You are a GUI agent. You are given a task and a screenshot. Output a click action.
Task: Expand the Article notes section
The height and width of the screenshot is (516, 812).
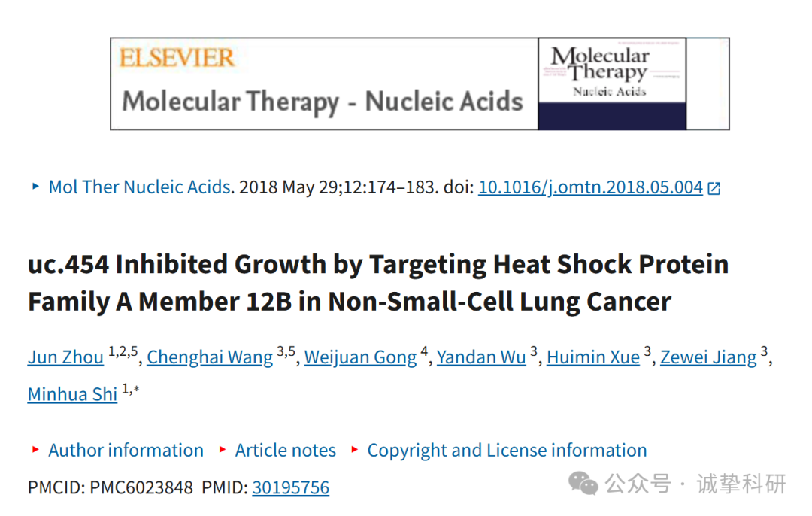point(286,451)
